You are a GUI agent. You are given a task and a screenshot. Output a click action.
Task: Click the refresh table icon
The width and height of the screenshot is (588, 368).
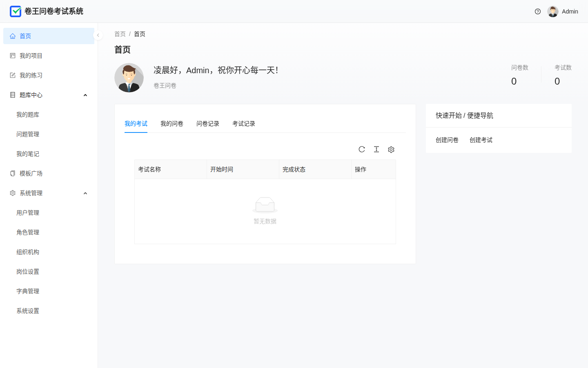pyautogui.click(x=362, y=149)
